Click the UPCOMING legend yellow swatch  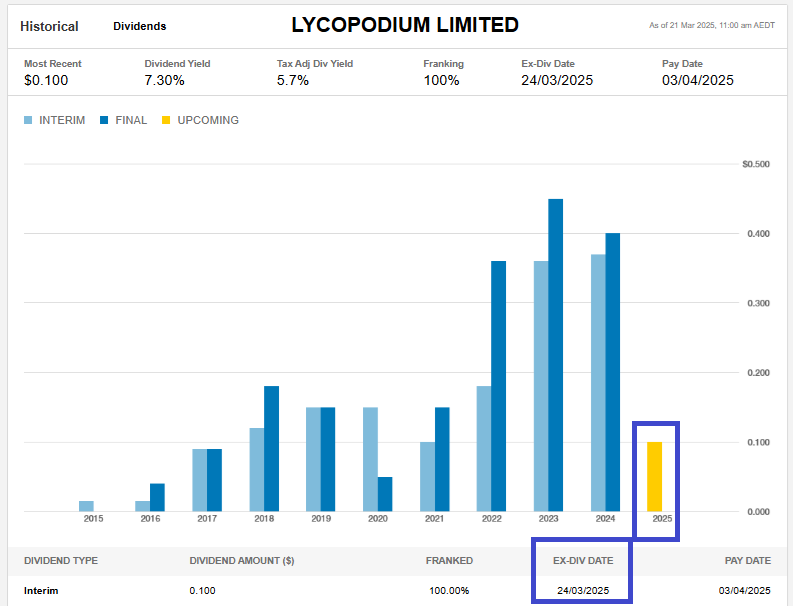pyautogui.click(x=166, y=120)
